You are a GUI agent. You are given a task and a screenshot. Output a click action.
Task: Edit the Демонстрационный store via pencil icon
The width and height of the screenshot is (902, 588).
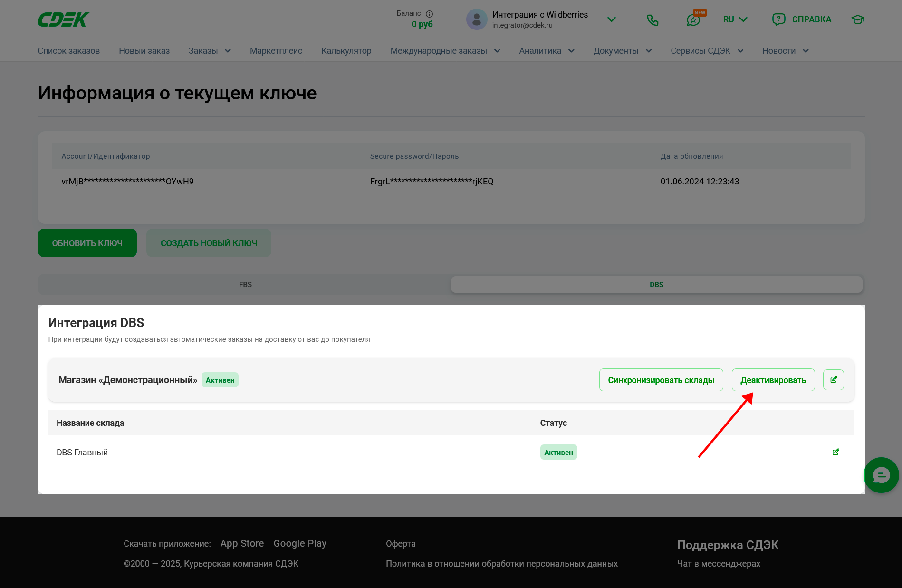tap(834, 380)
